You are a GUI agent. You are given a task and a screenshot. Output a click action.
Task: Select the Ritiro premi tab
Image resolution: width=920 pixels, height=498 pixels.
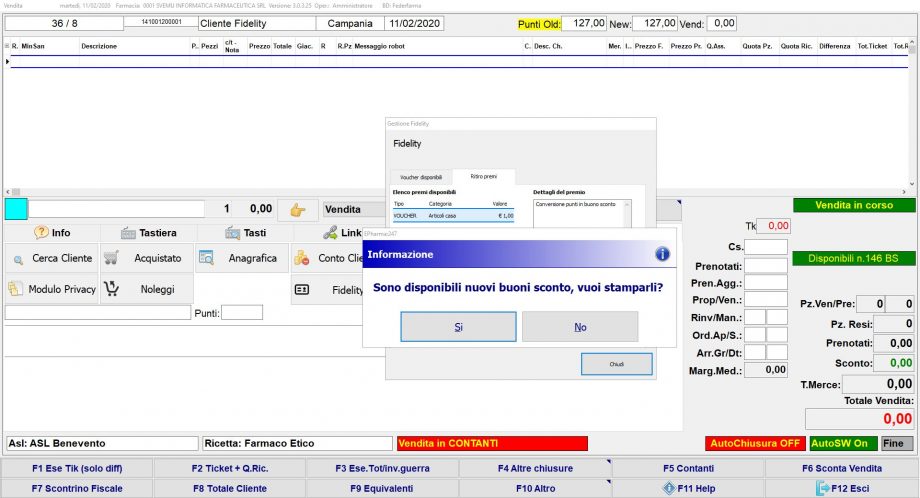pyautogui.click(x=483, y=177)
